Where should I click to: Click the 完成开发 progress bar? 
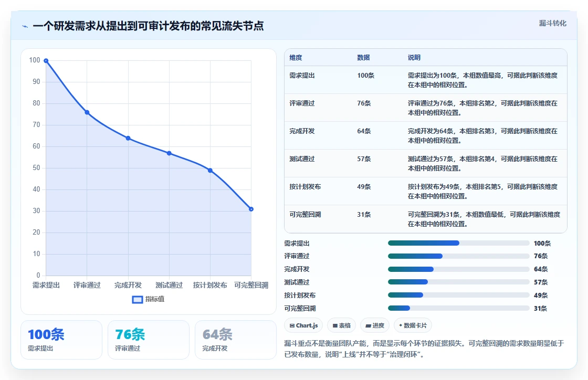click(x=459, y=269)
